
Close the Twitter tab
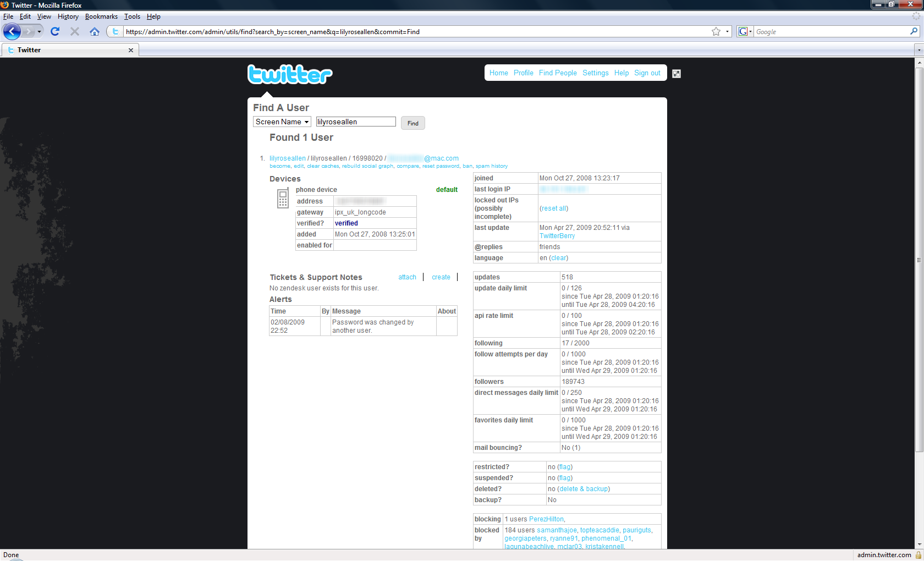point(131,50)
